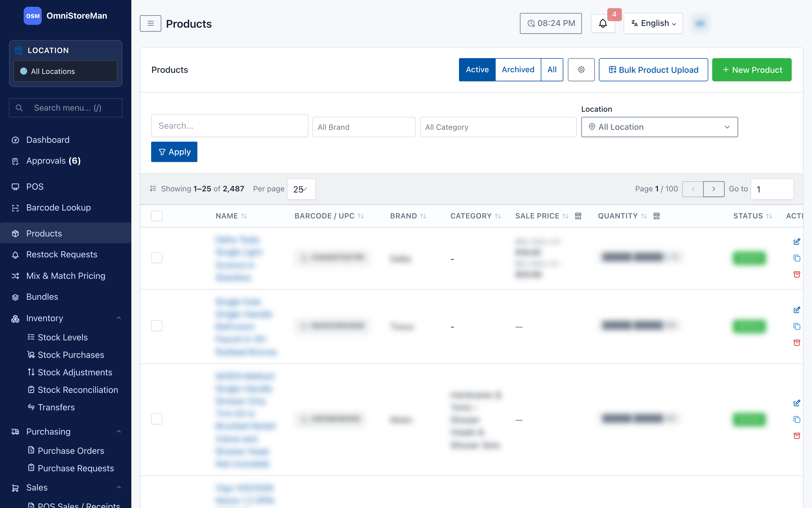This screenshot has width=812, height=508.
Task: Open the All Brand filter dropdown
Action: [x=364, y=127]
